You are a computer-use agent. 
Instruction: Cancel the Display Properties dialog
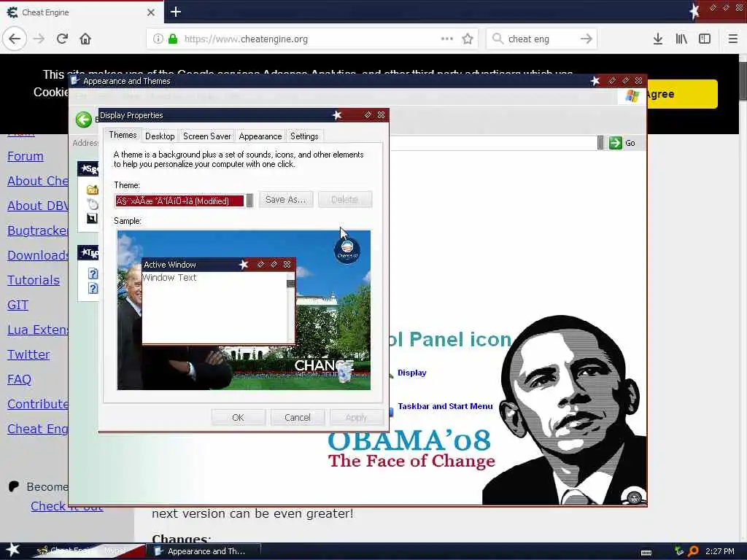(x=298, y=418)
